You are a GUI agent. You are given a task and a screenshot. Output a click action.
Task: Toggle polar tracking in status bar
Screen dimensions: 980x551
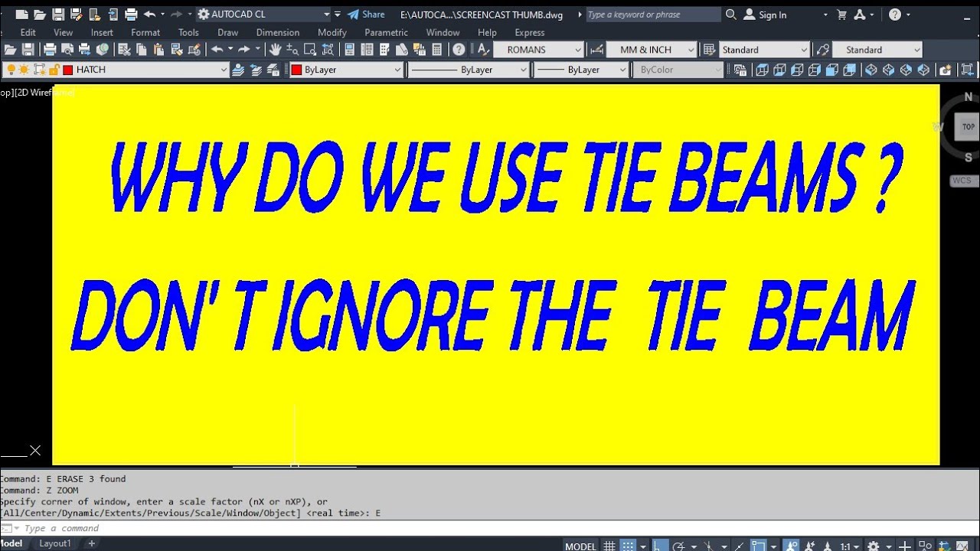(678, 546)
